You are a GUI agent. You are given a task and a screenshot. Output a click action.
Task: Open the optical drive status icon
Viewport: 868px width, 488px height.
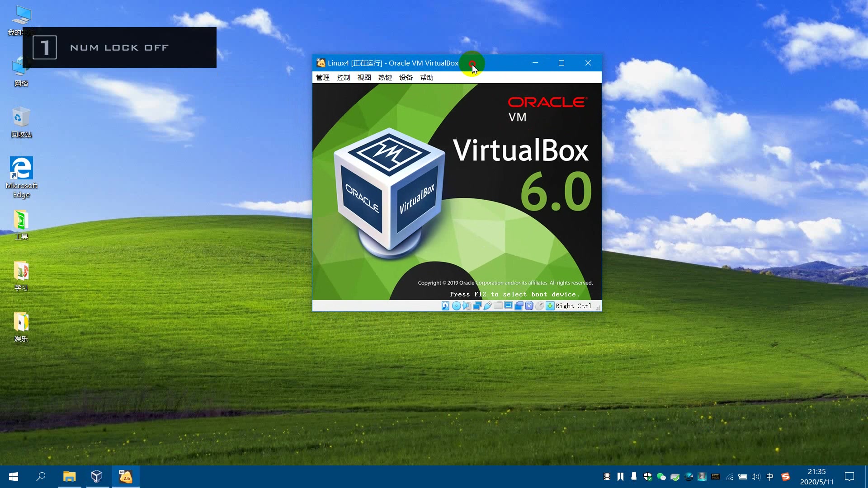coord(456,306)
